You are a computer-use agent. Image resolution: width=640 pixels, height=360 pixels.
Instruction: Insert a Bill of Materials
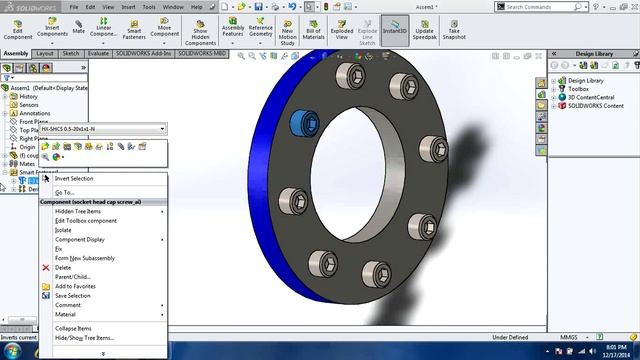[313, 29]
